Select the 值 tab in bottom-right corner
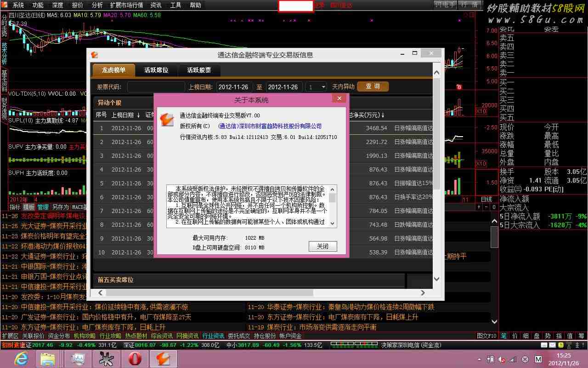 click(570, 336)
